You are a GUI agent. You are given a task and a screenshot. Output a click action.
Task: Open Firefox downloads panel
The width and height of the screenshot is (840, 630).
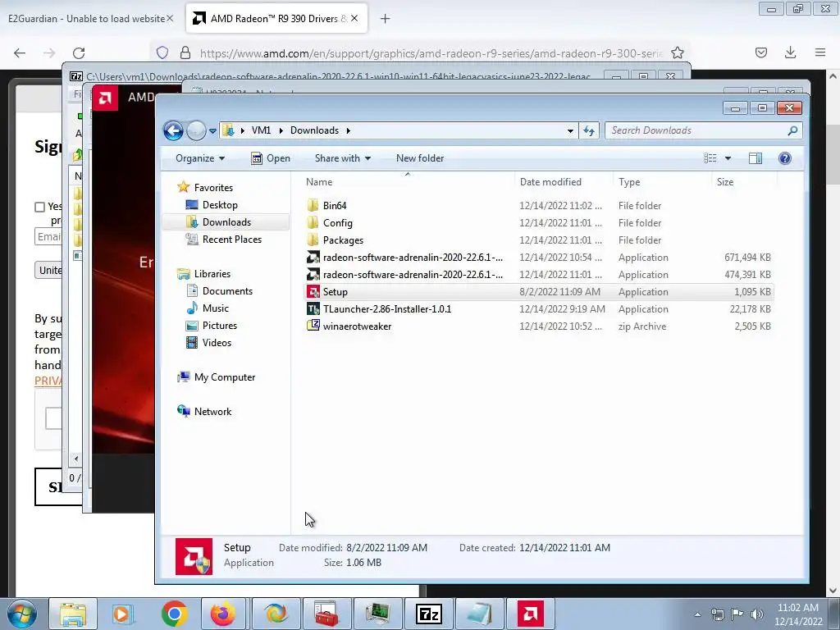[x=790, y=52]
